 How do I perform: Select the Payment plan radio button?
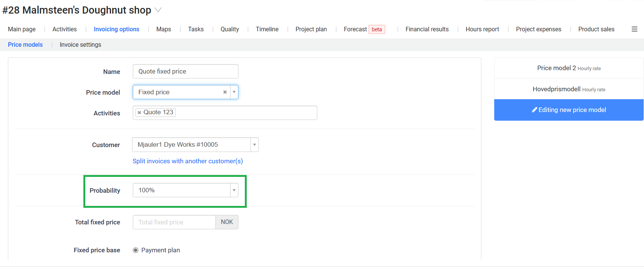(x=135, y=250)
